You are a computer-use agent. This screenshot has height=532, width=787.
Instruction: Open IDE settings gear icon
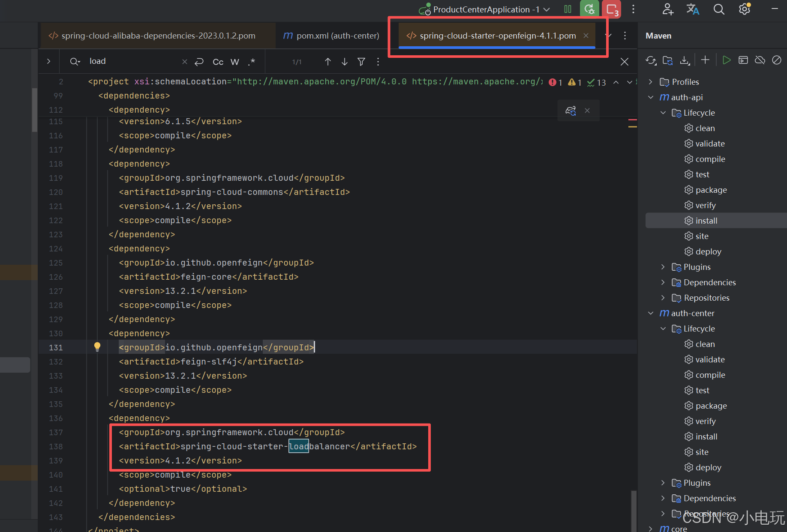(x=745, y=9)
